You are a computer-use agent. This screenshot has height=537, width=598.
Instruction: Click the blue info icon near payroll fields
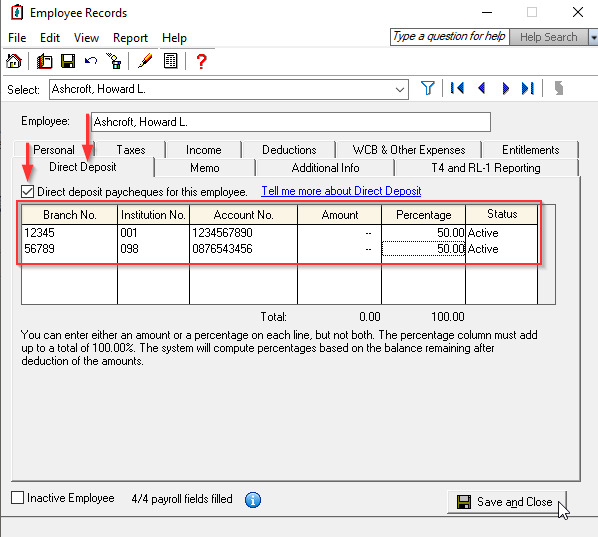point(253,500)
